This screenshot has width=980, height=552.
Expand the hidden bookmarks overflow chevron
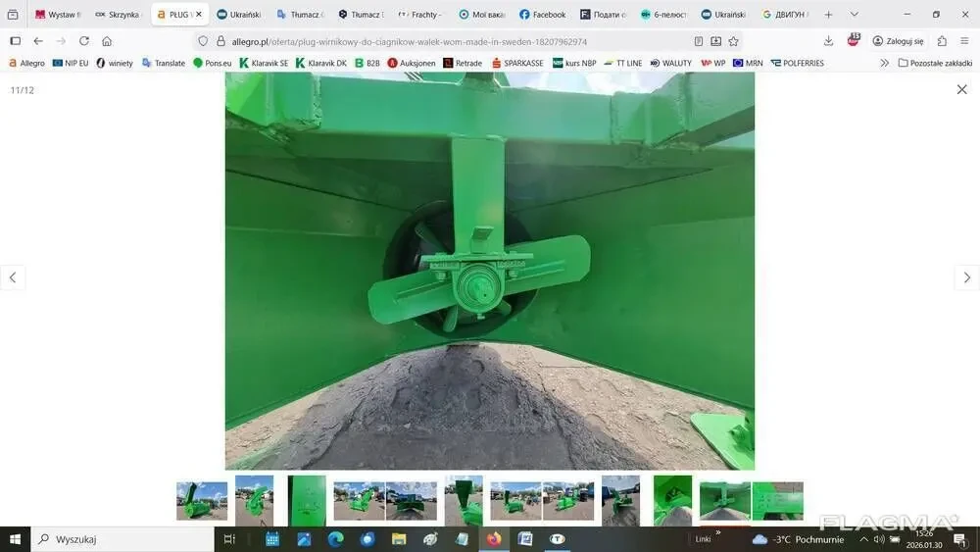pos(884,63)
